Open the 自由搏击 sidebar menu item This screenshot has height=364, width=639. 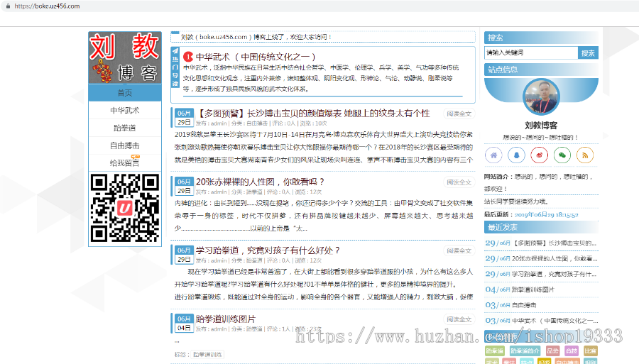click(x=125, y=145)
